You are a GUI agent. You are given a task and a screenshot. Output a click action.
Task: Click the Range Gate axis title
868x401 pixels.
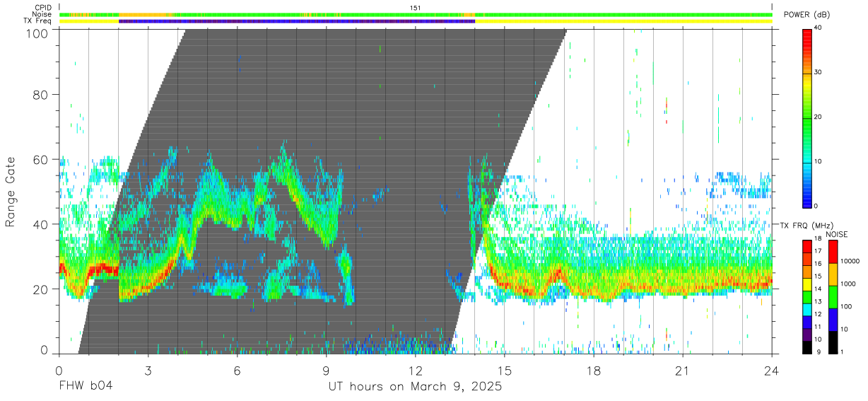[11, 192]
